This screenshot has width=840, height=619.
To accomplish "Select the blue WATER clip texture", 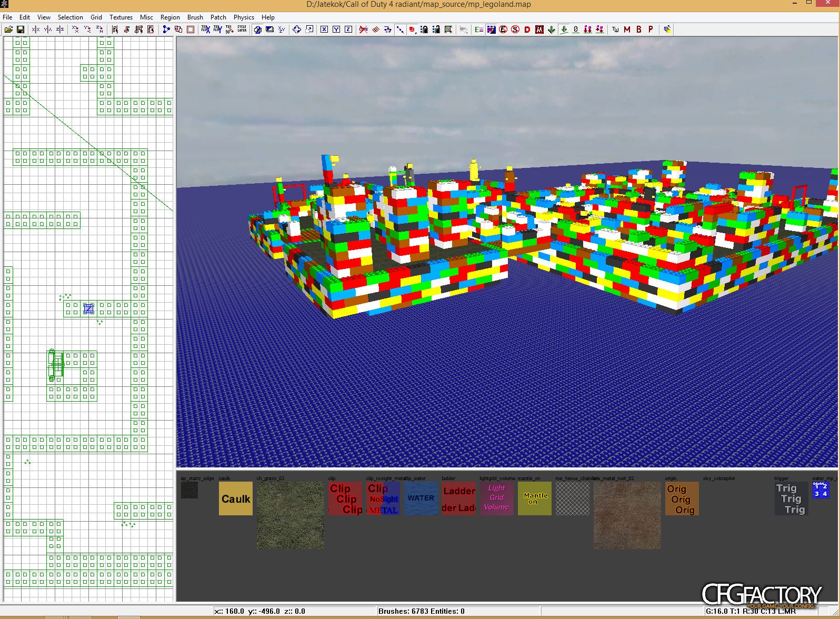I will pos(421,498).
